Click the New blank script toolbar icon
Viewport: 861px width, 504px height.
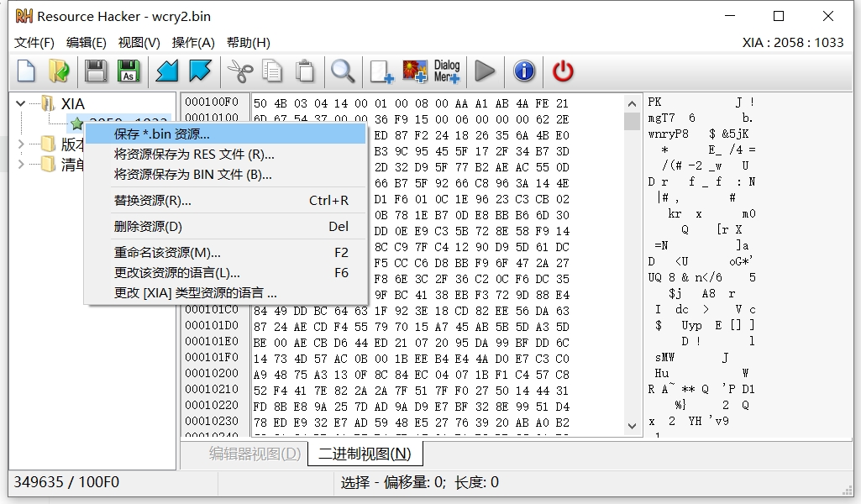tap(26, 71)
